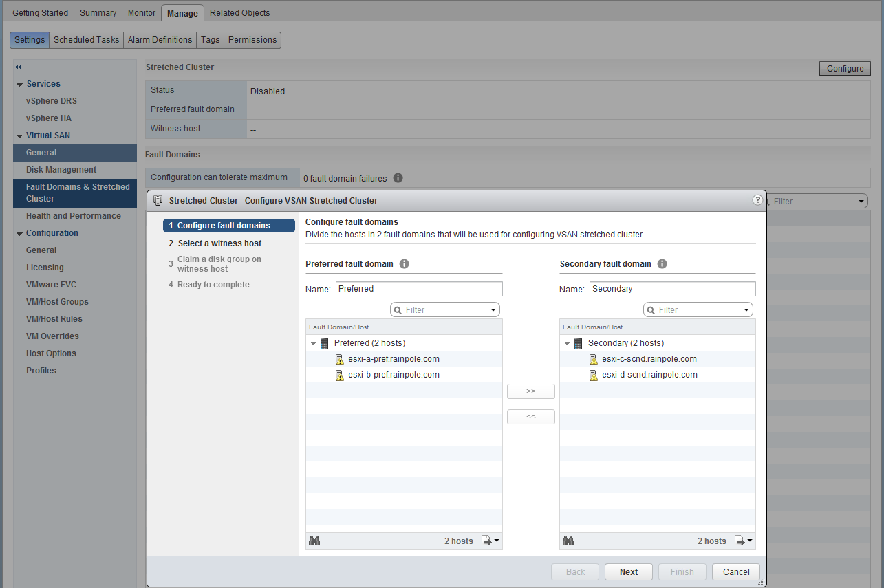Click the Next button in wizard

tap(628, 572)
